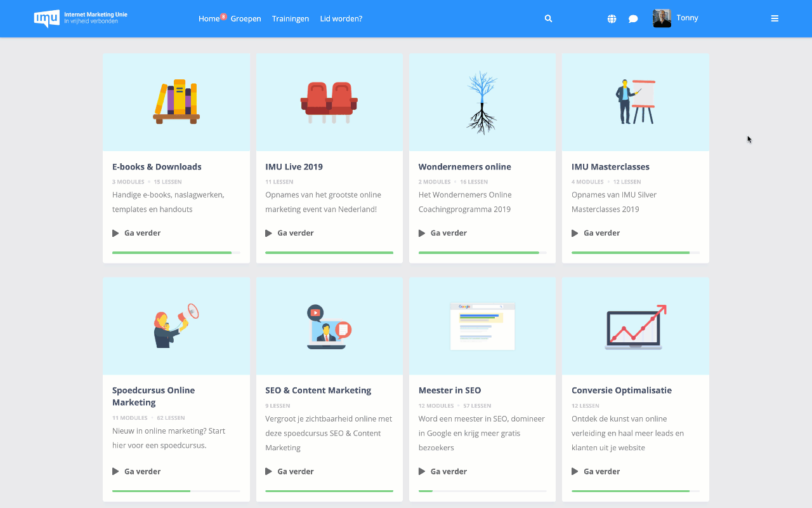Click Tonny's profile avatar
Image resolution: width=812 pixels, height=508 pixels.
(x=662, y=18)
